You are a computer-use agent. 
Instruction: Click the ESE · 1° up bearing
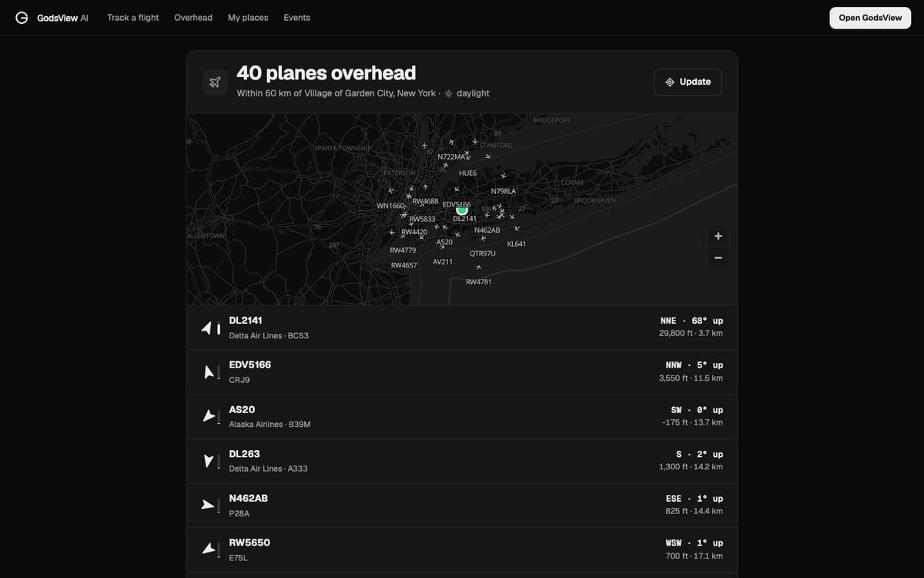(695, 499)
